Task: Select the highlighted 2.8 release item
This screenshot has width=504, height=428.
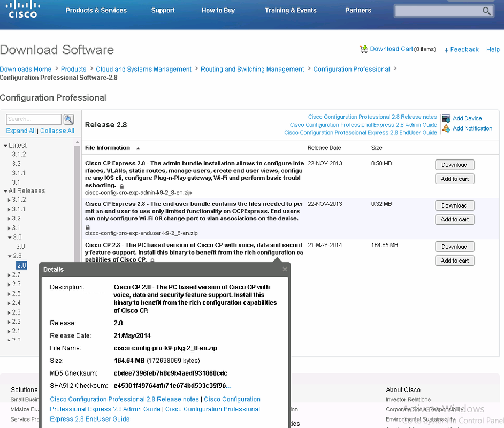Action: (21, 265)
